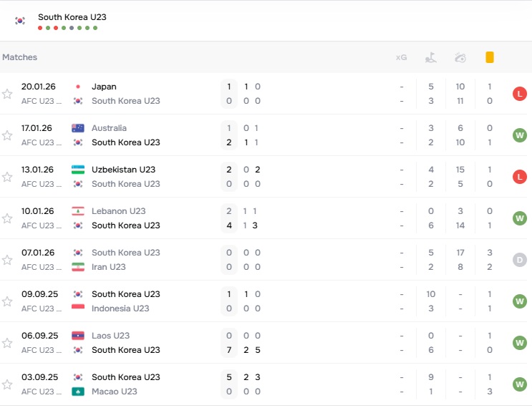Click the green W badge for the Australia match
The width and height of the screenshot is (532, 408).
click(x=520, y=135)
